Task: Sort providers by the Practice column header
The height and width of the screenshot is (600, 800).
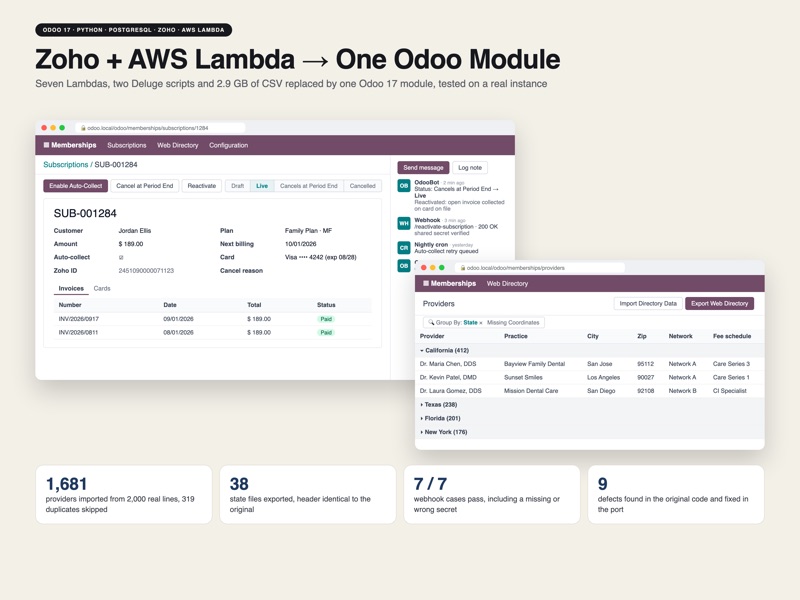Action: tap(516, 336)
